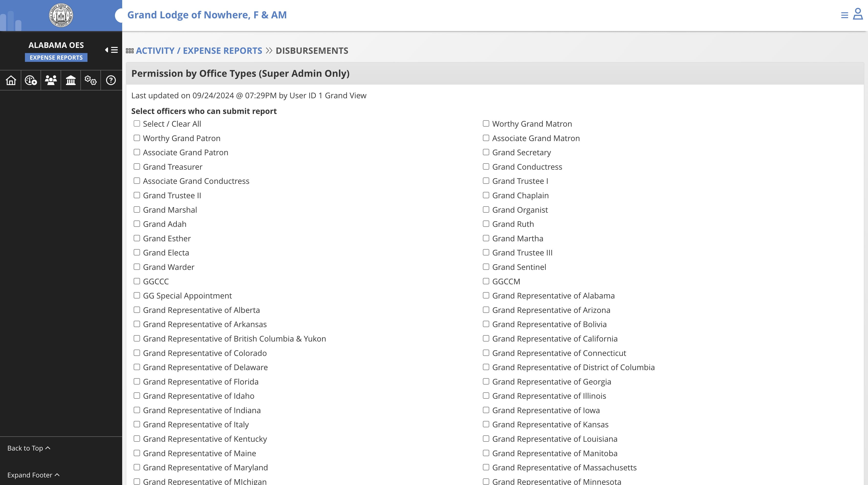The width and height of the screenshot is (868, 485).
Task: Check Worthy Grand Matron
Action: pyautogui.click(x=486, y=124)
